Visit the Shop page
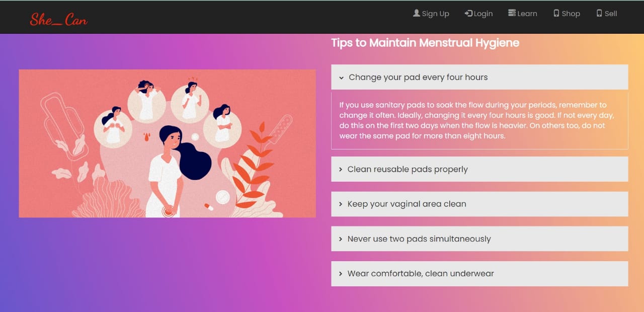 click(567, 14)
